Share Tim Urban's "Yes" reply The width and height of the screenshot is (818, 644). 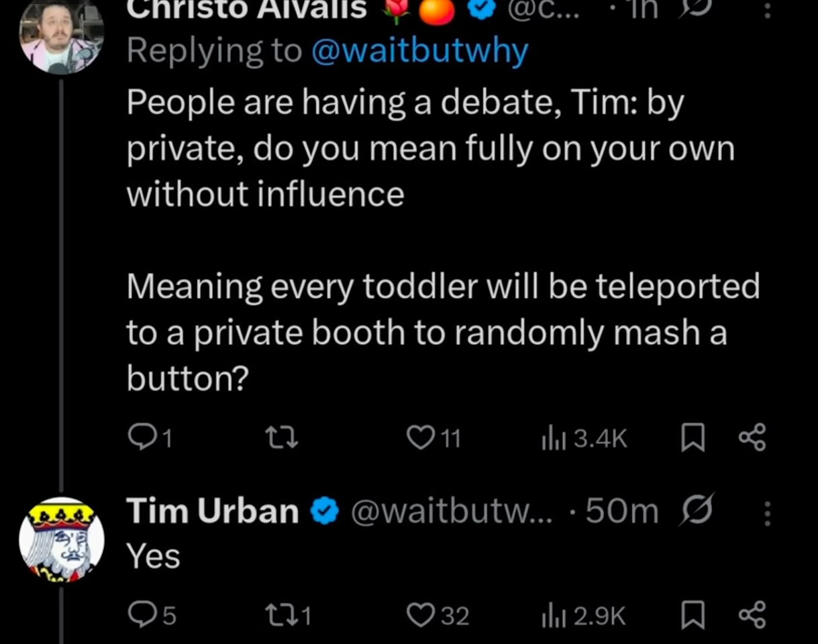752,616
